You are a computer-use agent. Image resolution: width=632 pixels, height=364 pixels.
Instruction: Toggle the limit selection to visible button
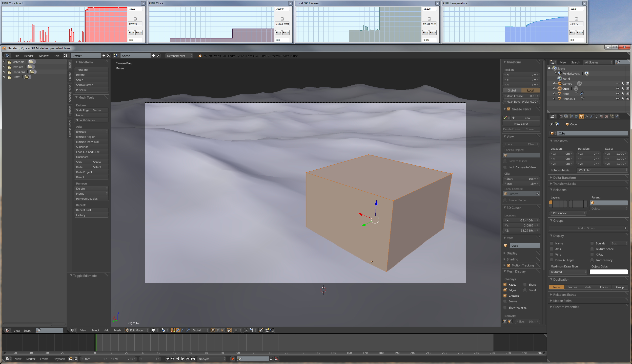tap(229, 330)
